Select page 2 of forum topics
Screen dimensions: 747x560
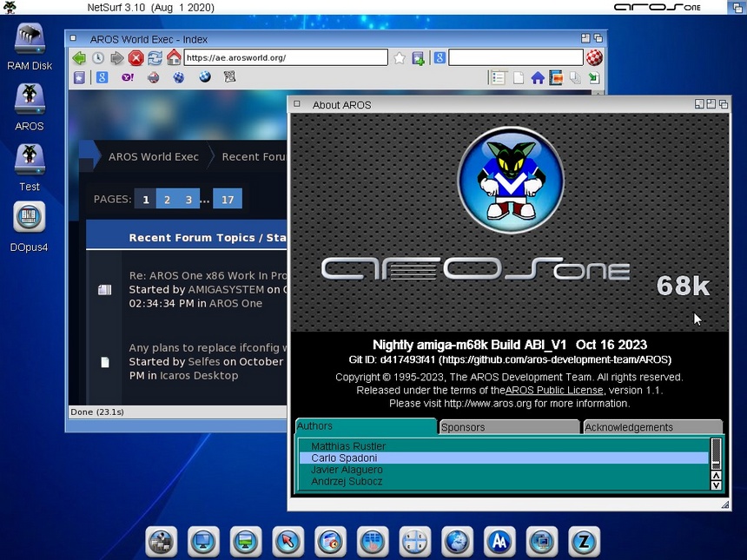[168, 200]
